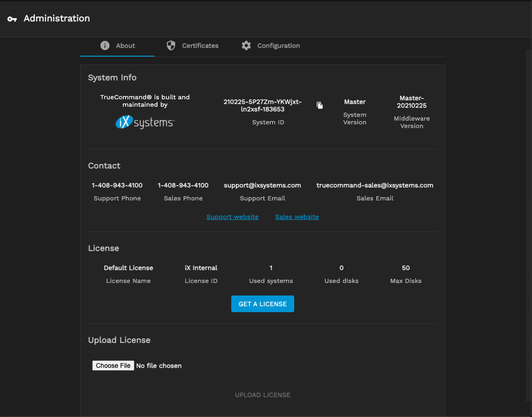Click the Choose File button
The height and width of the screenshot is (417, 532).
pyautogui.click(x=113, y=366)
